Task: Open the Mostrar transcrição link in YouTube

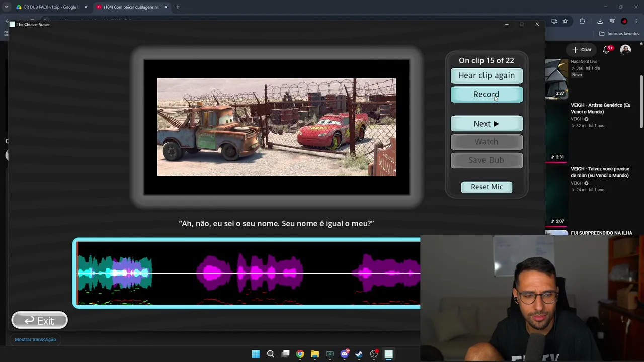Action: pos(35,339)
